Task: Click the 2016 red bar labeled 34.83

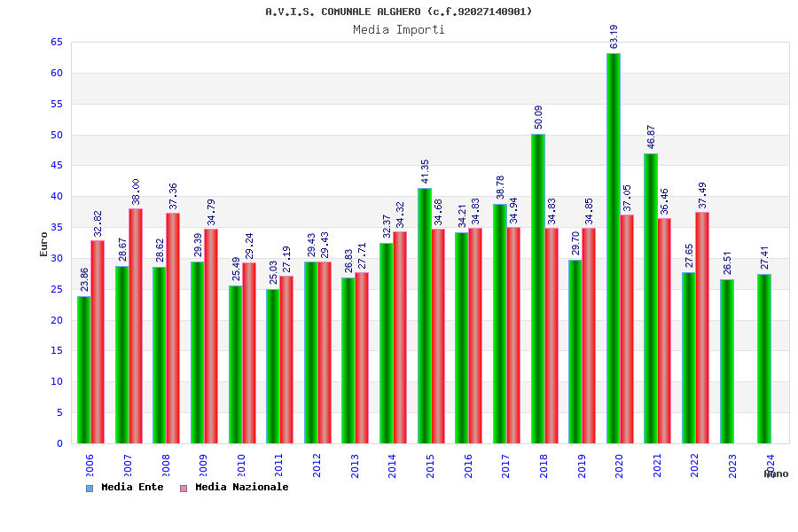Action: (x=475, y=335)
